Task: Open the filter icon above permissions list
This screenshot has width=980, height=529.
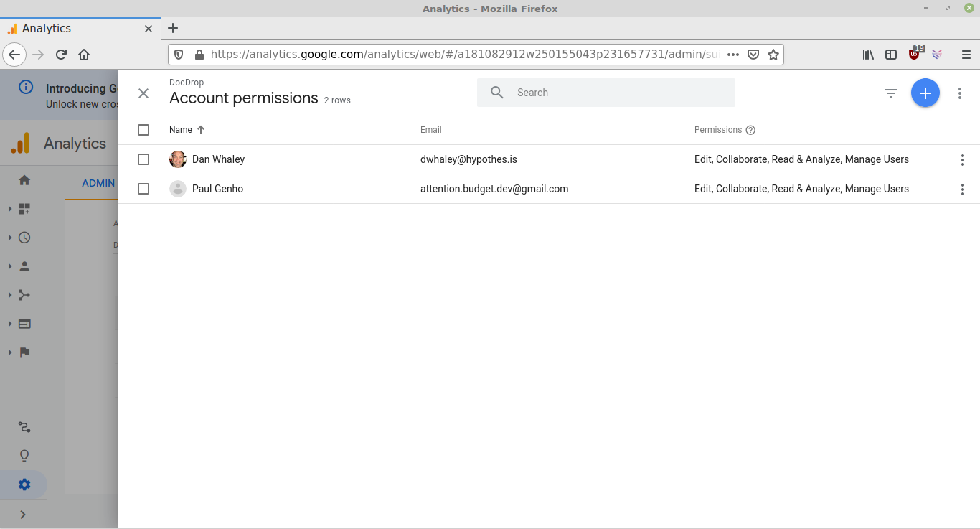Action: tap(890, 93)
